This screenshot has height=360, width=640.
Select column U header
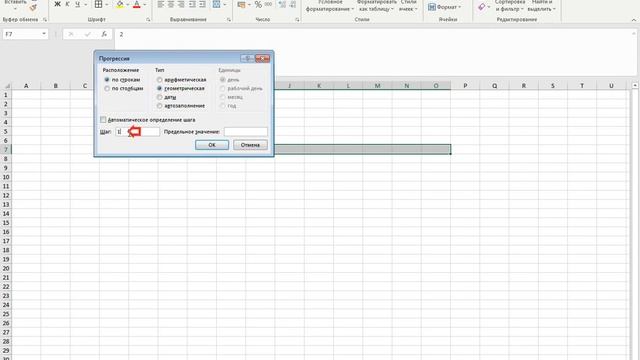pyautogui.click(x=611, y=86)
